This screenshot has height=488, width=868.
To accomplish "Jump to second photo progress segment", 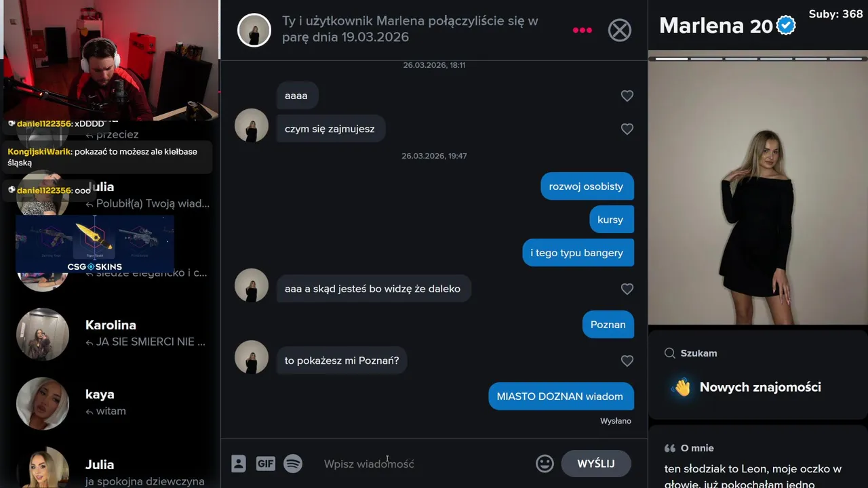I will pyautogui.click(x=706, y=59).
